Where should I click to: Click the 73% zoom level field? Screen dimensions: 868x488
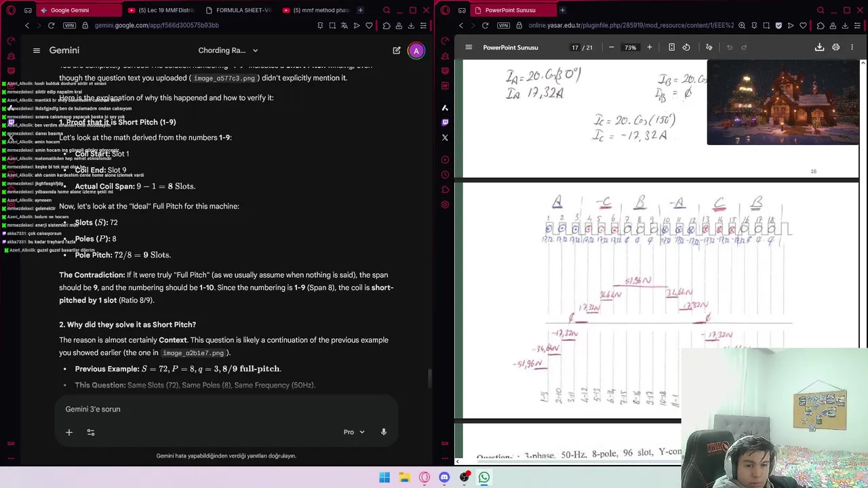point(631,47)
